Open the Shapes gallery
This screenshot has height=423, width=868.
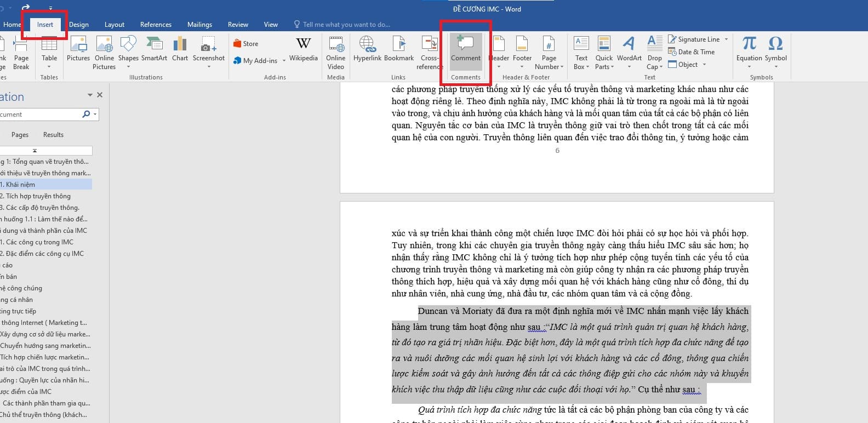128,53
